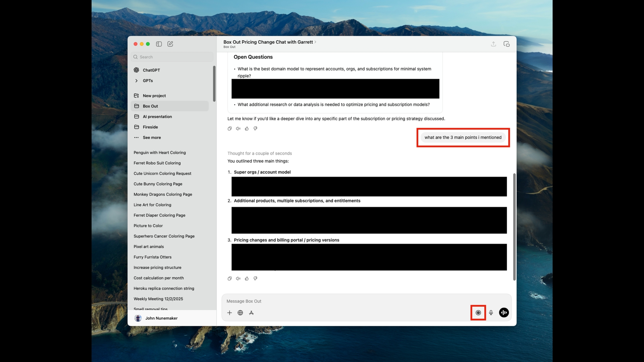Select the Fireside project
The width and height of the screenshot is (644, 362).
coord(150,127)
